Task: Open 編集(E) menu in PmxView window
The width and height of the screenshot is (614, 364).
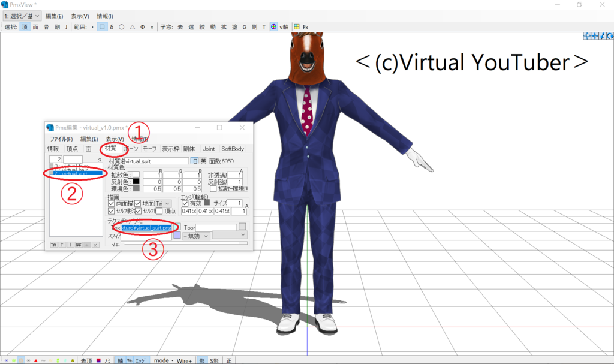Action: [54, 16]
